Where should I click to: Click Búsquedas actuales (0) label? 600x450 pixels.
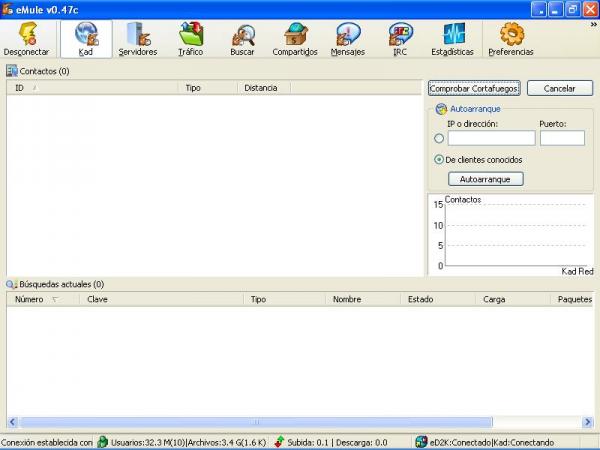[62, 284]
